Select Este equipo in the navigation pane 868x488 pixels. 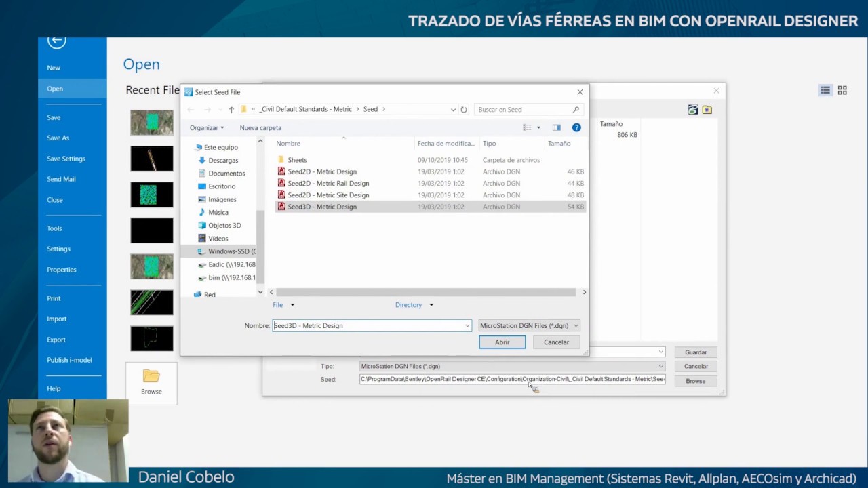click(x=221, y=147)
